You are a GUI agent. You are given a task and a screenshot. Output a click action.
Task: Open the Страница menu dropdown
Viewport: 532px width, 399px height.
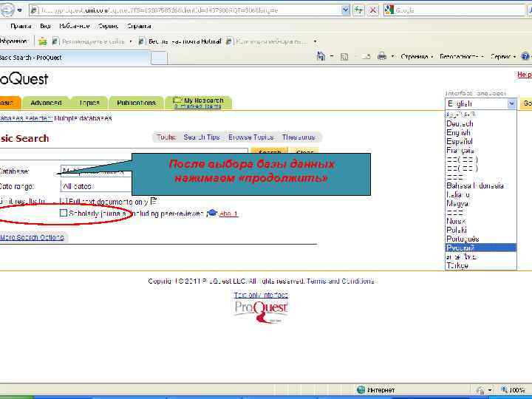tap(417, 56)
